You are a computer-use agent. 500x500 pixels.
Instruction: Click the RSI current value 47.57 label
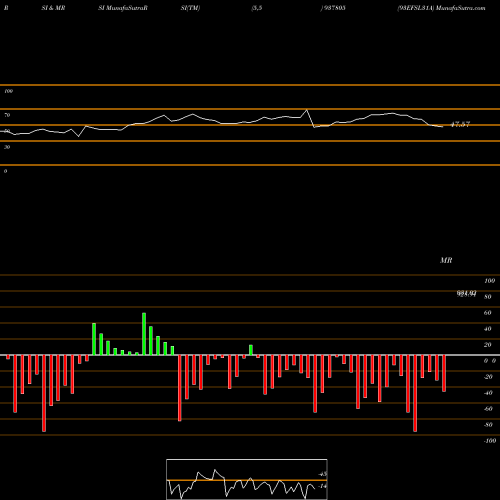point(460,125)
